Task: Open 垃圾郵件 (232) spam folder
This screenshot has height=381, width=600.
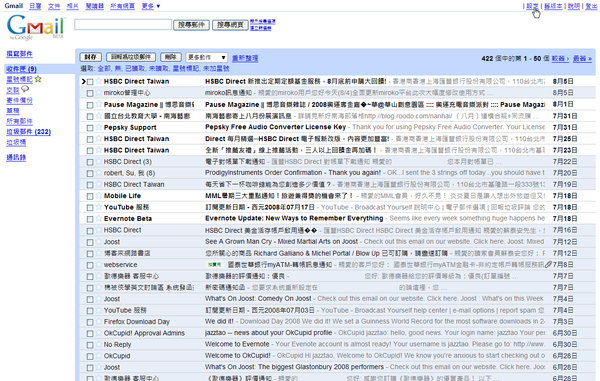Action: pos(29,132)
